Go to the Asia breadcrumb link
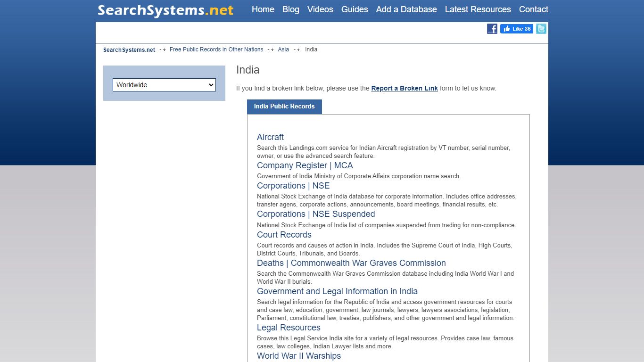This screenshot has height=362, width=644. point(283,49)
